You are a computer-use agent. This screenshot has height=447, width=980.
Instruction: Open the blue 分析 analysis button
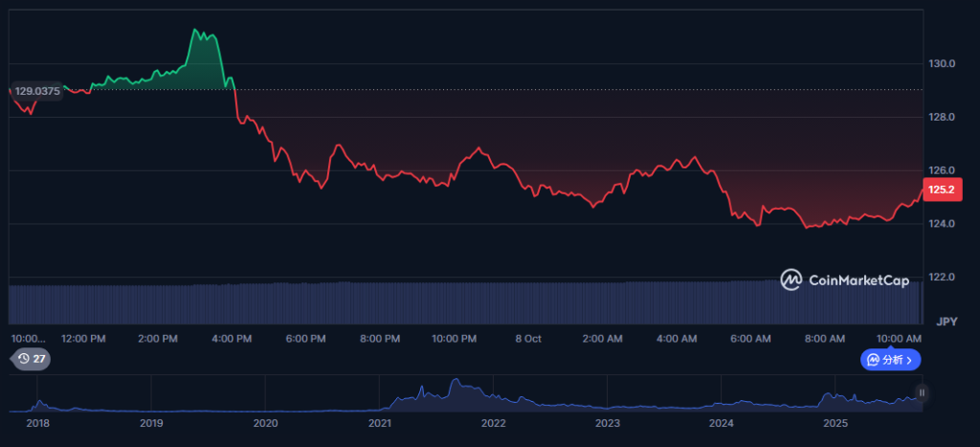pyautogui.click(x=891, y=360)
